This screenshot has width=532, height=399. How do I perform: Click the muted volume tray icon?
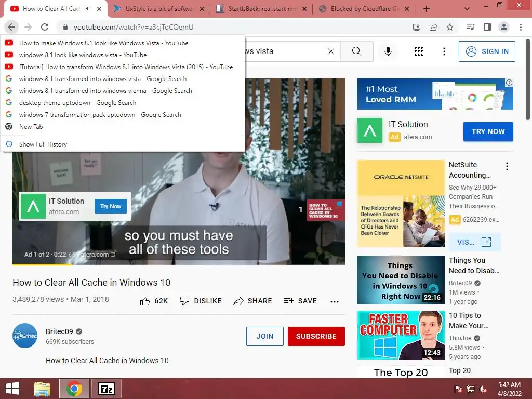click(483, 390)
